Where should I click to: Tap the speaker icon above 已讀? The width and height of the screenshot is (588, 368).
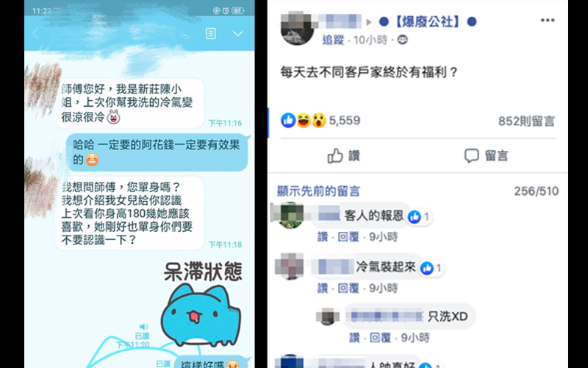(x=143, y=327)
